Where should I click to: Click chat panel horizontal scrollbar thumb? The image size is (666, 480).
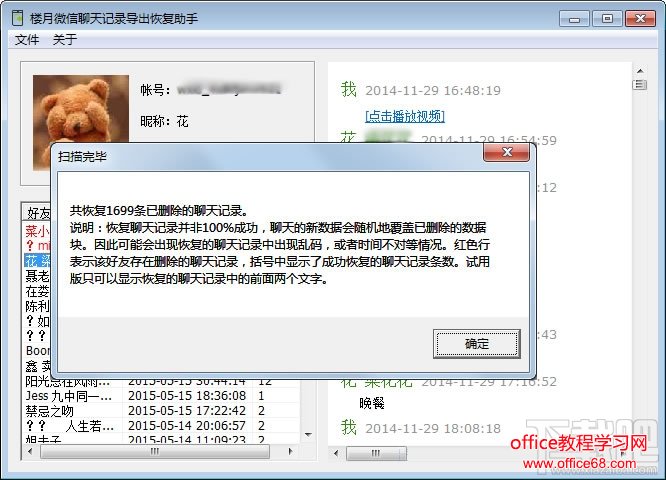[376, 453]
